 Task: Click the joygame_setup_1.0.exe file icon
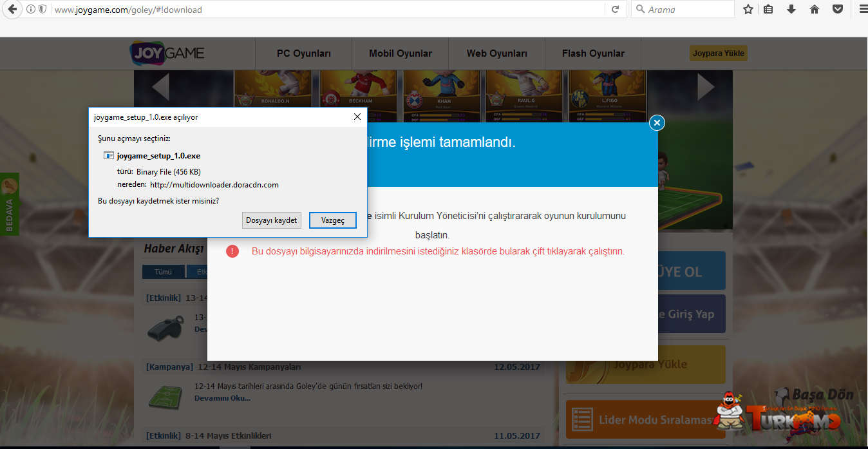[109, 156]
